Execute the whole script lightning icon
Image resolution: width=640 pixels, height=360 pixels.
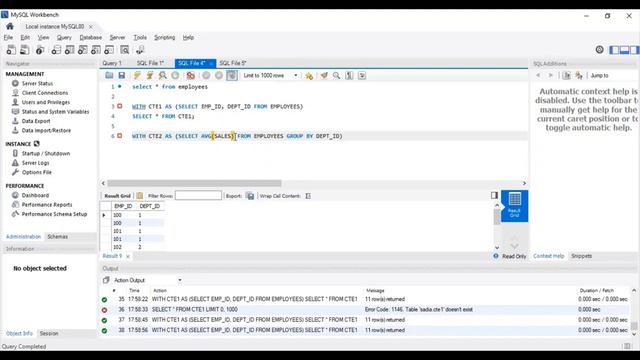click(137, 75)
